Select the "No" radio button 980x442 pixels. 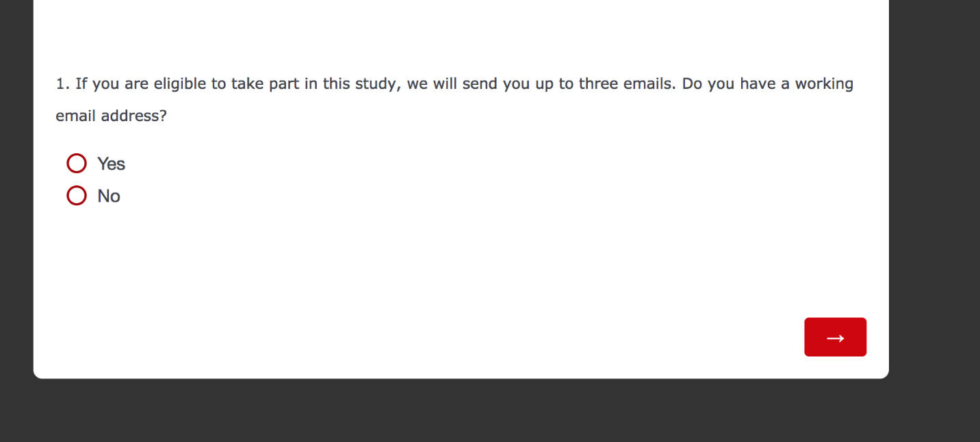[77, 196]
